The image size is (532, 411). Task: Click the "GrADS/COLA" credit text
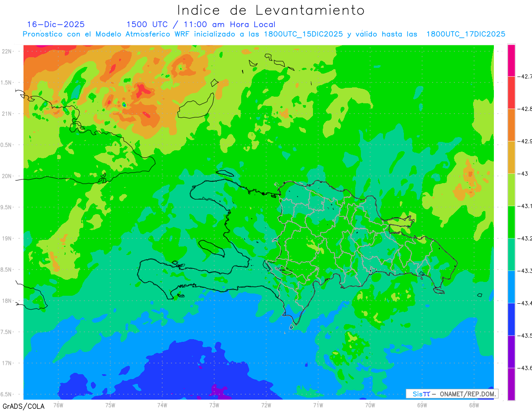point(23,406)
